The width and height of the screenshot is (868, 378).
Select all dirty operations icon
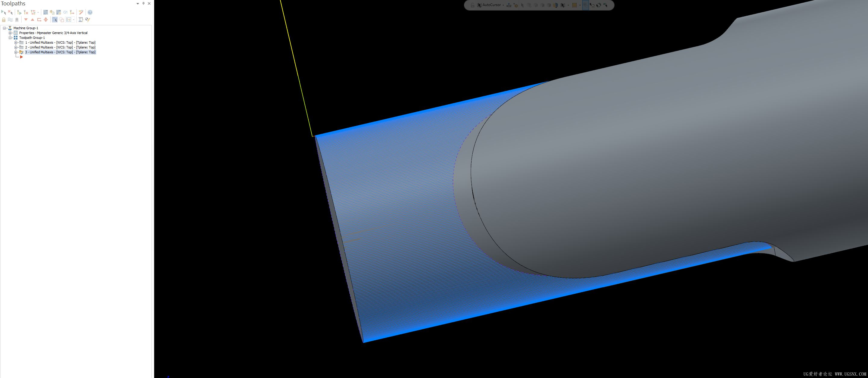click(10, 12)
